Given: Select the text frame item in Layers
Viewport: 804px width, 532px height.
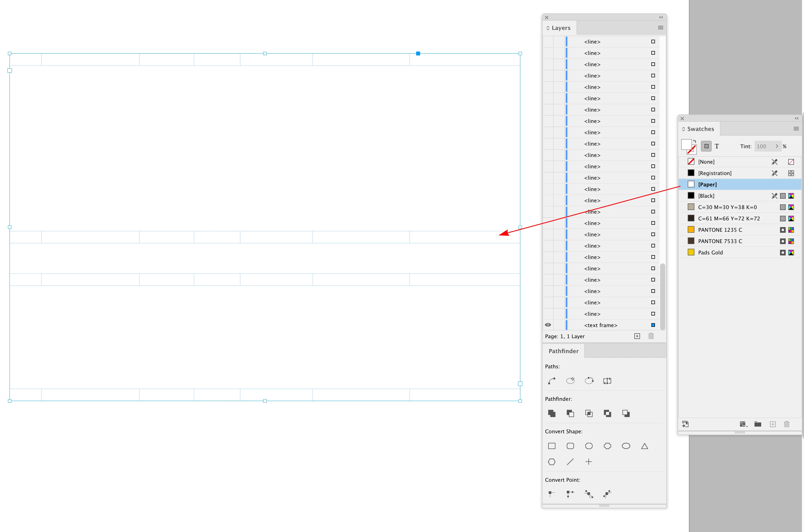Looking at the screenshot, I should click(x=600, y=325).
